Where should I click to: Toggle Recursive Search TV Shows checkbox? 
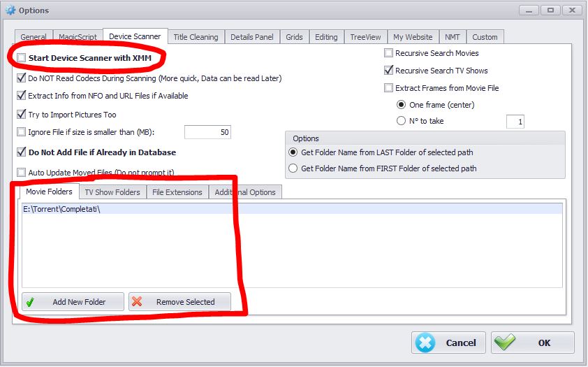pos(389,71)
